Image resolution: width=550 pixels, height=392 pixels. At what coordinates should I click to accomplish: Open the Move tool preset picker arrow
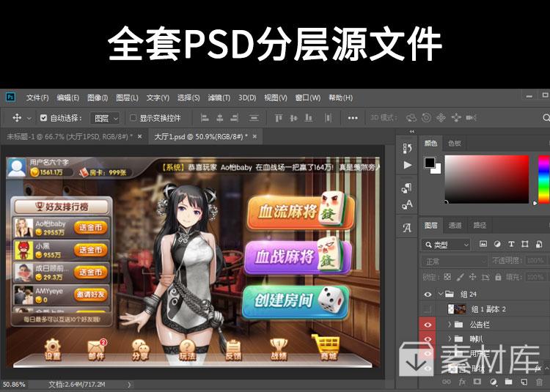click(29, 119)
